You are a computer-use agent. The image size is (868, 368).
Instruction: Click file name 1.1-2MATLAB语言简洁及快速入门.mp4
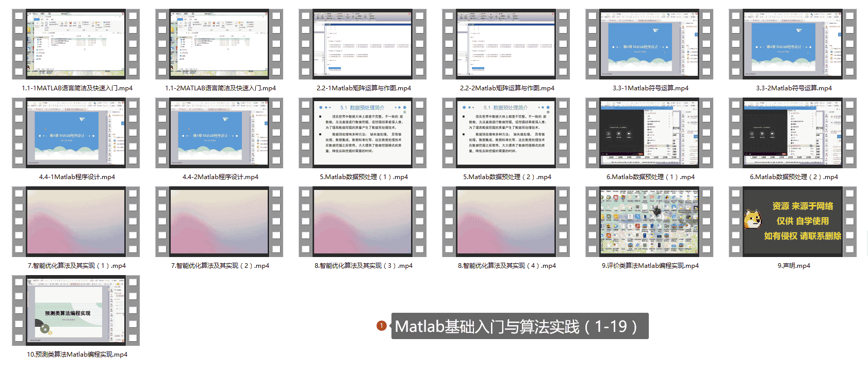tap(220, 88)
